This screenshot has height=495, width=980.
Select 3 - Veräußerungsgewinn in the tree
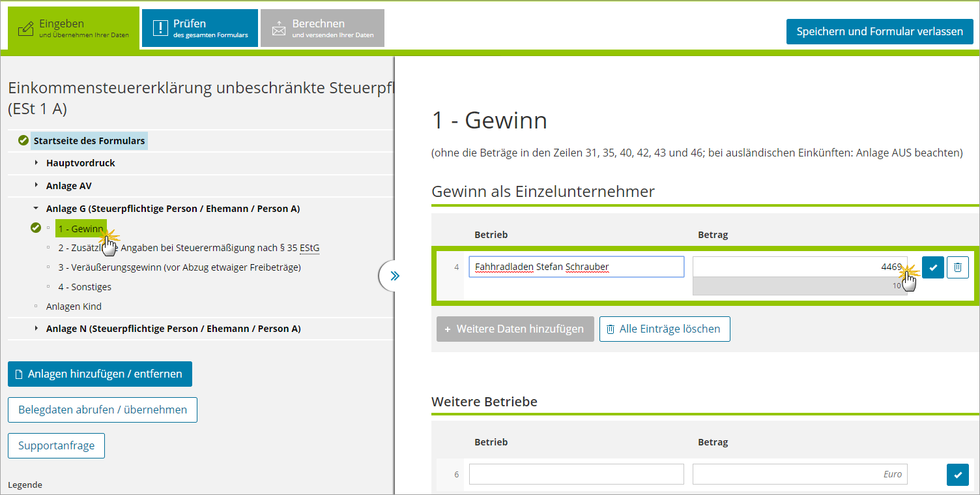(179, 267)
